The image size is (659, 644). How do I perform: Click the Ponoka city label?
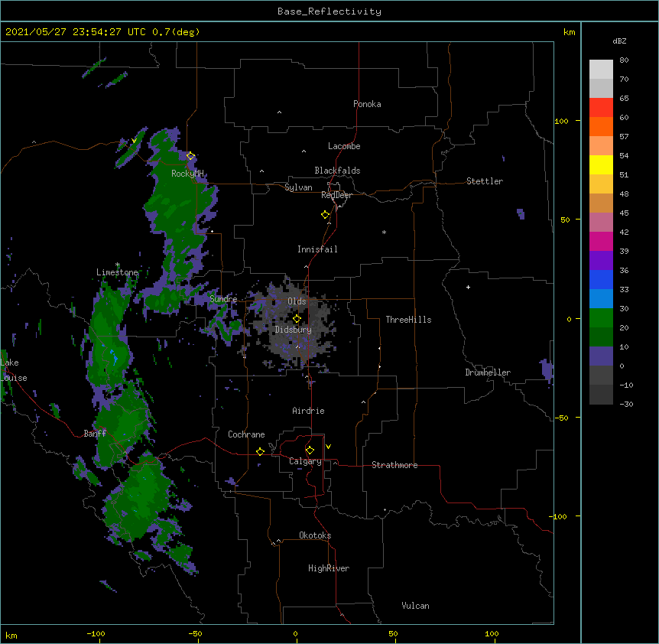click(367, 104)
